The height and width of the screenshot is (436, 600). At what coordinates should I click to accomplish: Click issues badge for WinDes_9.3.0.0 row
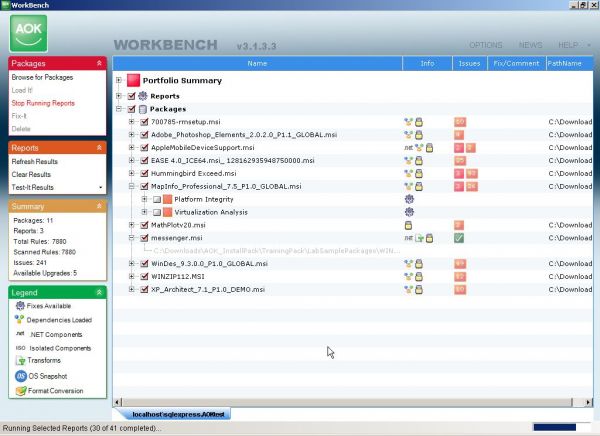[x=460, y=264]
